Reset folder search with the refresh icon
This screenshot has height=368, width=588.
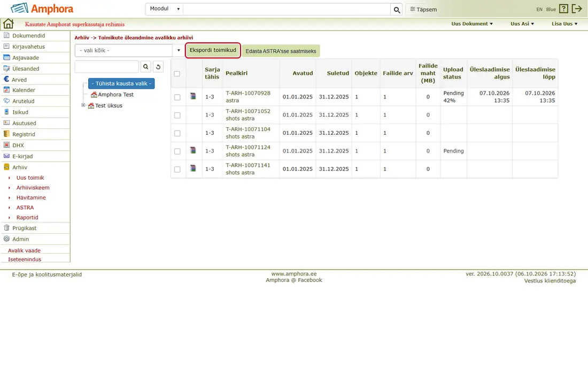(x=158, y=67)
